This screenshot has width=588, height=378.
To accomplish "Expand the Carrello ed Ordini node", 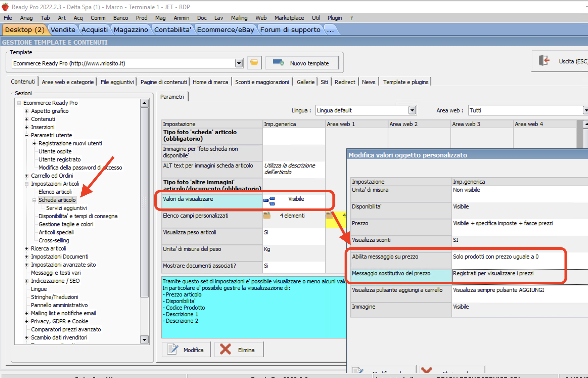I will [27, 176].
